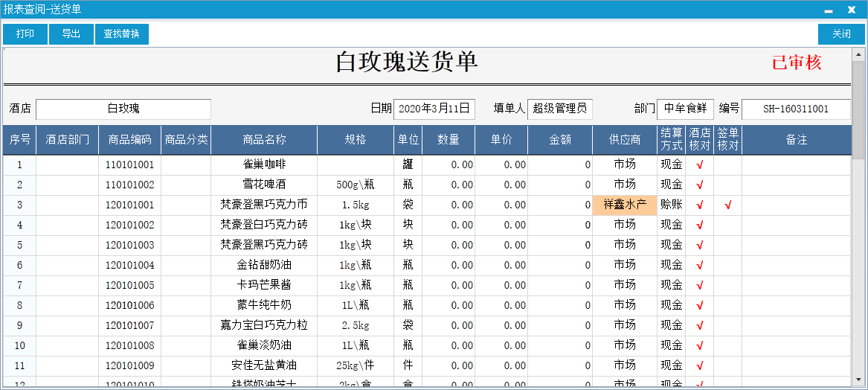Click the 导出 export button
868x390 pixels.
click(x=71, y=33)
